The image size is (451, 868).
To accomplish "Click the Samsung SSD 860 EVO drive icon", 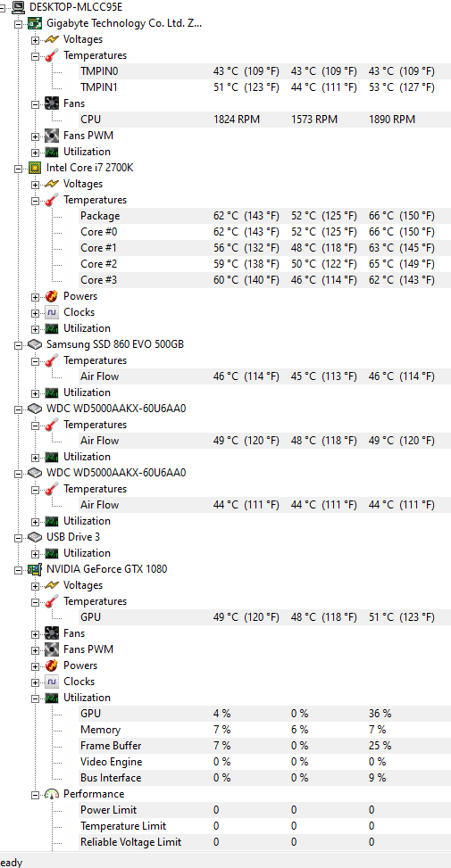I will 35,344.
